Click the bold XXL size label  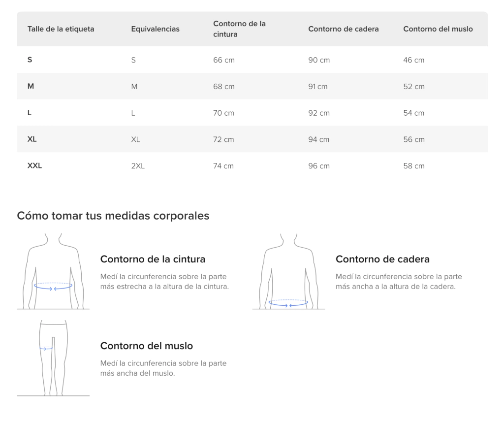coord(34,166)
